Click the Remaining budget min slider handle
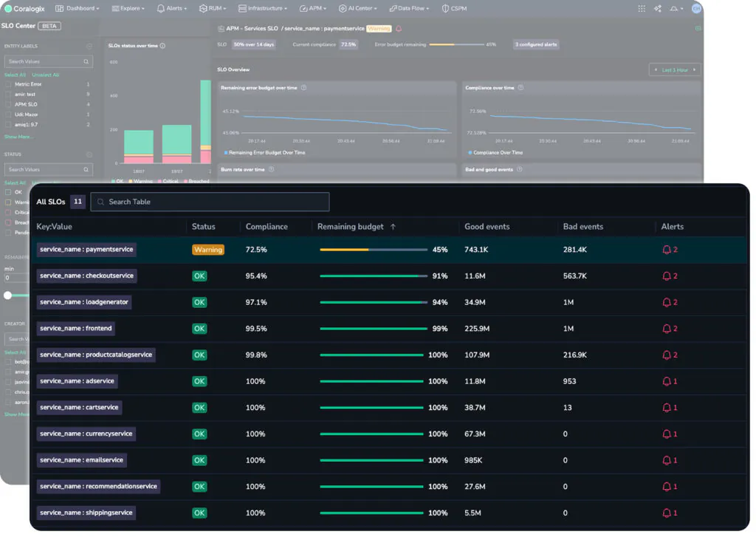756x537 pixels. pyautogui.click(x=7, y=295)
